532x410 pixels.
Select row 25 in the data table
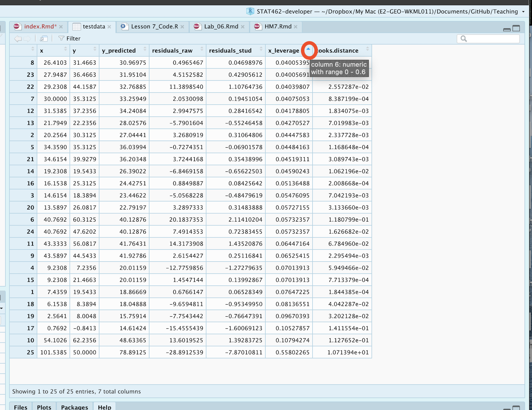point(30,353)
